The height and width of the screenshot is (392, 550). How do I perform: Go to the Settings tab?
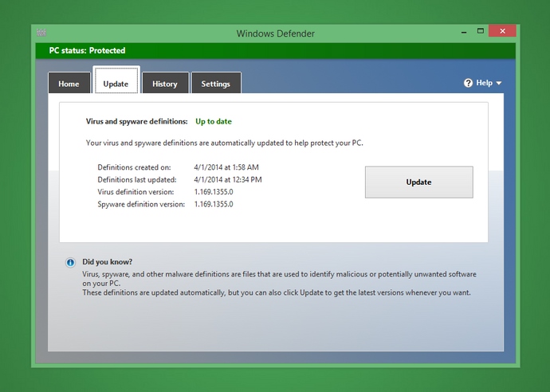tap(216, 83)
